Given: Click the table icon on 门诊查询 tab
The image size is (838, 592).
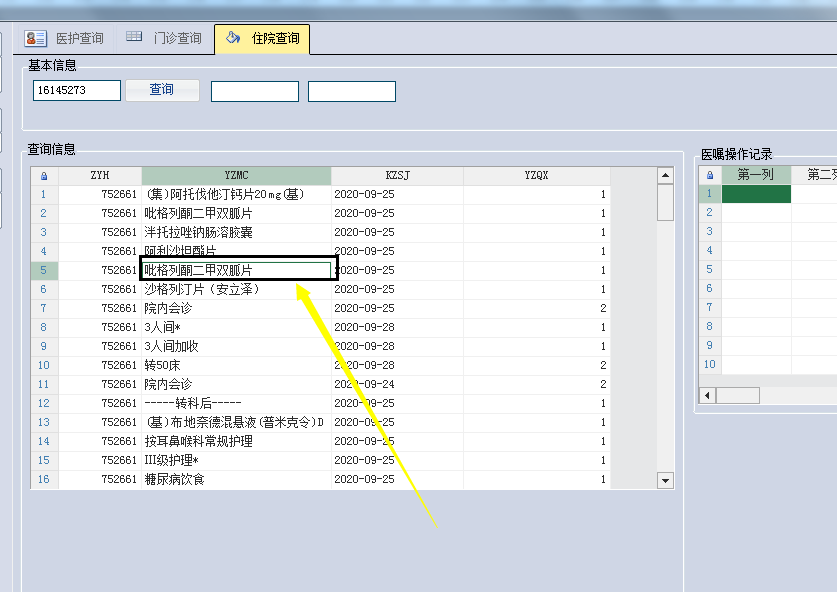Looking at the screenshot, I should pos(134,39).
